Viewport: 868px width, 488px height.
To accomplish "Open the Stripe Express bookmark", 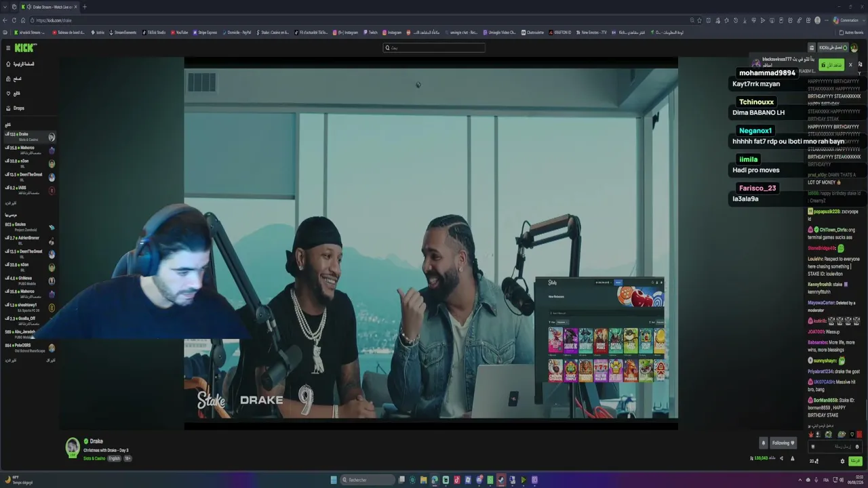I will click(205, 33).
